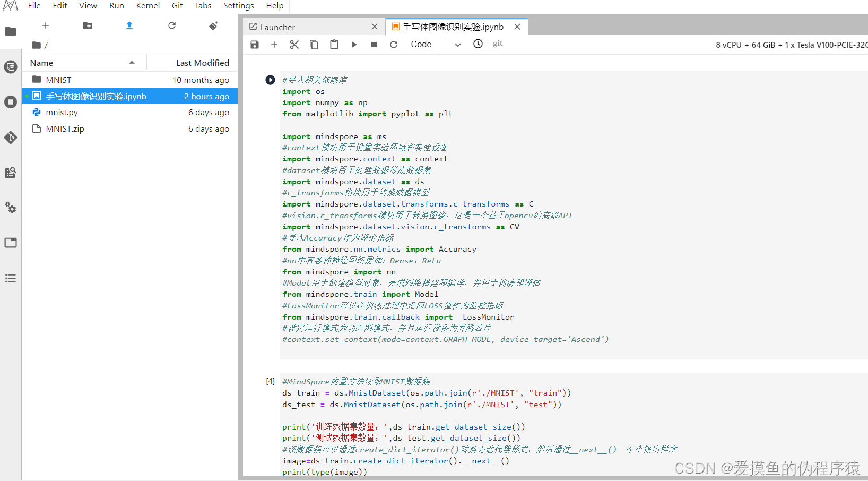Open the property inspector gears panel
Viewport: 868px width, 481px height.
click(x=11, y=208)
